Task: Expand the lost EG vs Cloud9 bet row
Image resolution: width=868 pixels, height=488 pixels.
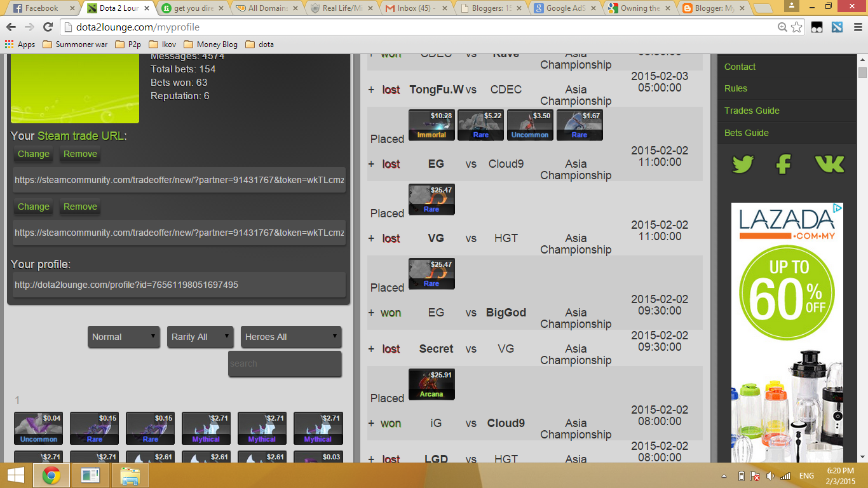Action: point(371,164)
